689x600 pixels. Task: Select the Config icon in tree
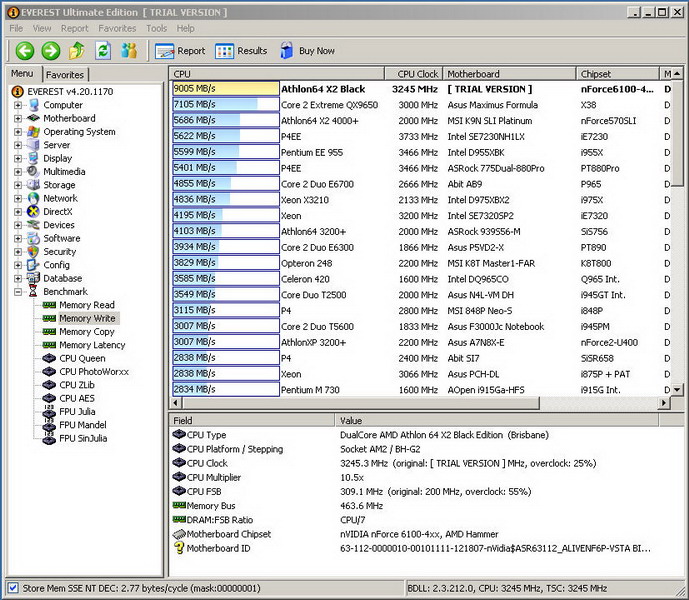point(33,265)
